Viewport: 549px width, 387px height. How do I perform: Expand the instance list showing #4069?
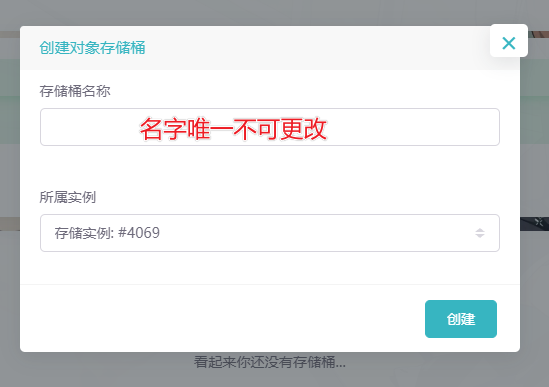[x=270, y=233]
